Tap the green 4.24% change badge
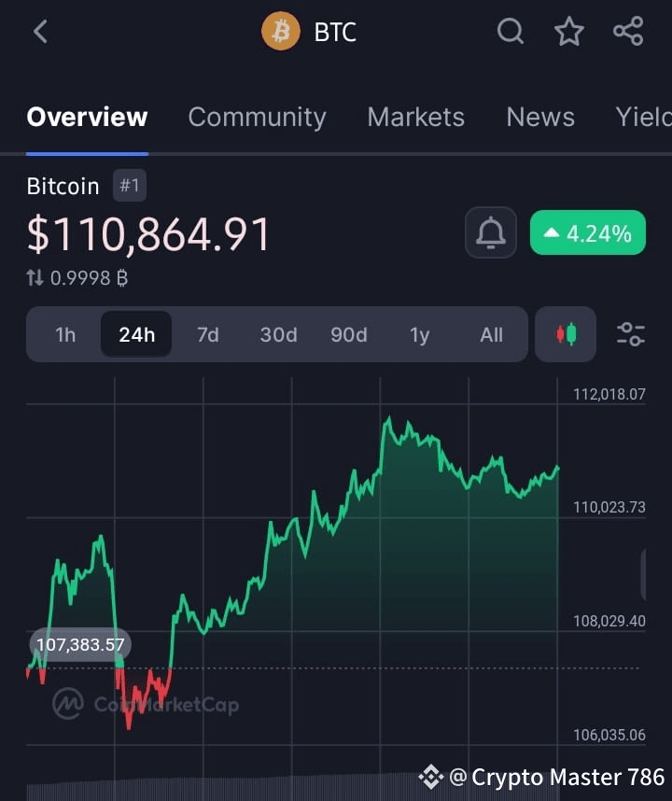The width and height of the screenshot is (672, 801). [588, 232]
